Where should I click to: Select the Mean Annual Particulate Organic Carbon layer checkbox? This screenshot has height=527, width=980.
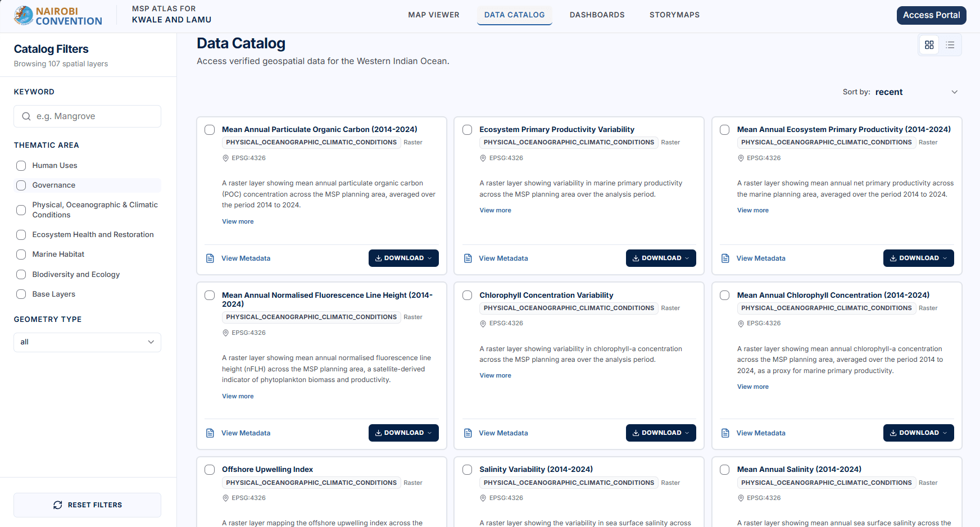(210, 130)
